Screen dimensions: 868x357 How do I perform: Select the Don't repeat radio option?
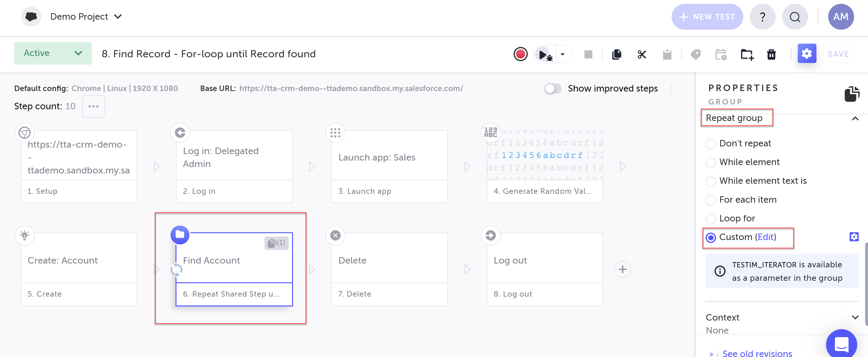coord(711,144)
